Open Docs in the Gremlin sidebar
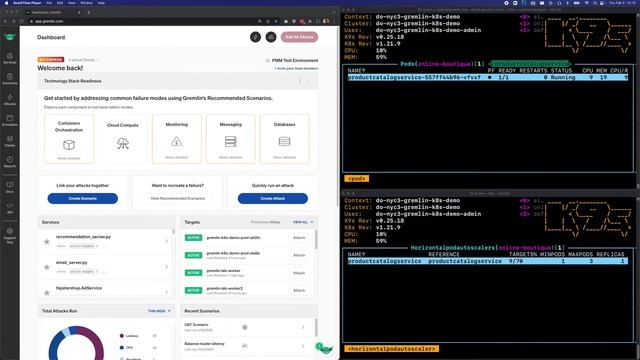 point(10,187)
